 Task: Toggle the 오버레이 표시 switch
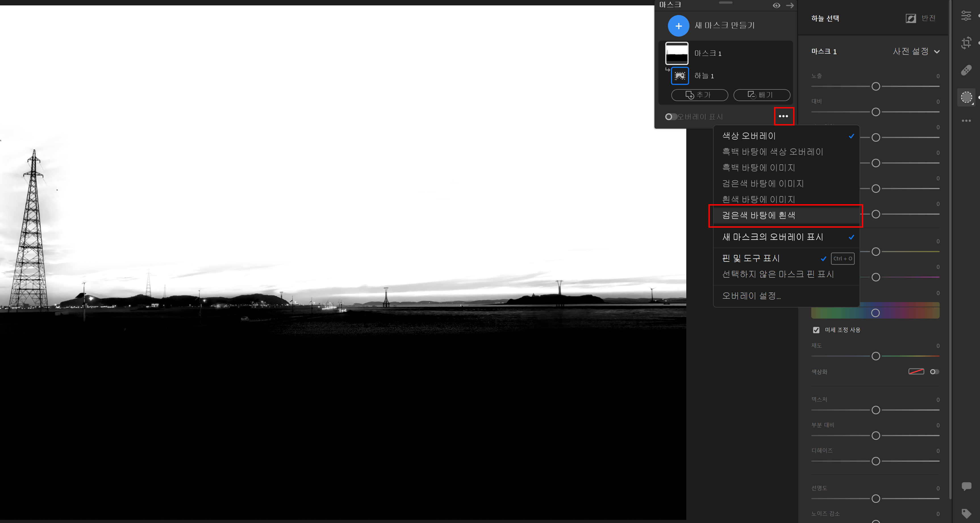point(670,117)
